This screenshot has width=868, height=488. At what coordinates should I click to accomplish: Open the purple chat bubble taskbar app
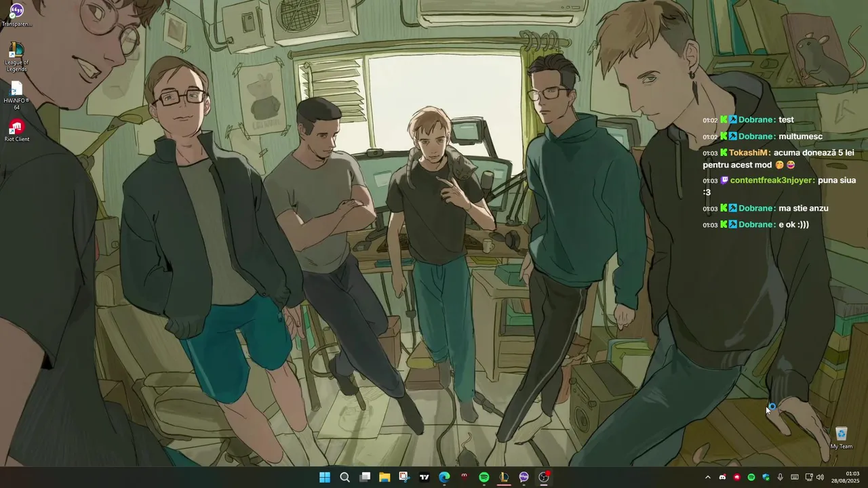(524, 477)
